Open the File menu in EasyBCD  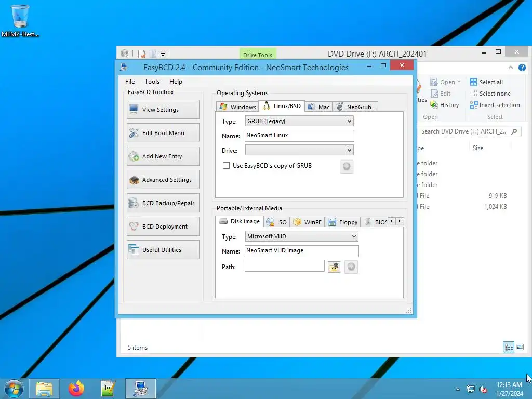130,82
